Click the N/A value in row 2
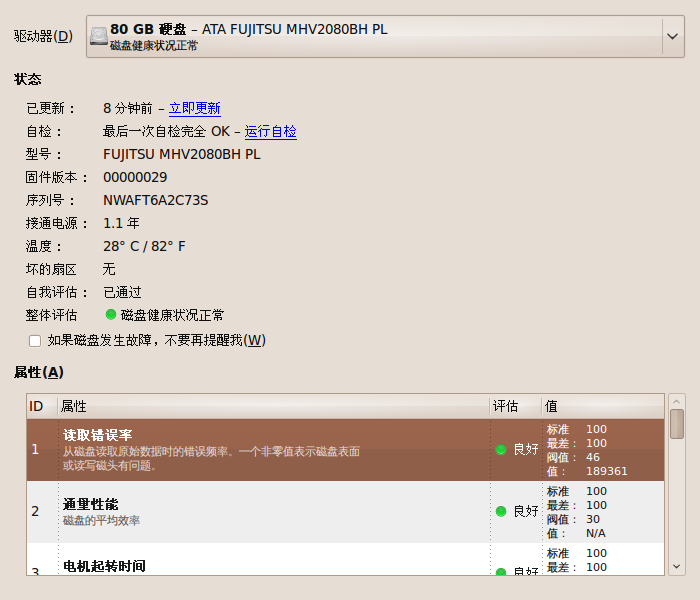Screen dimensions: 700x600 point(596,533)
